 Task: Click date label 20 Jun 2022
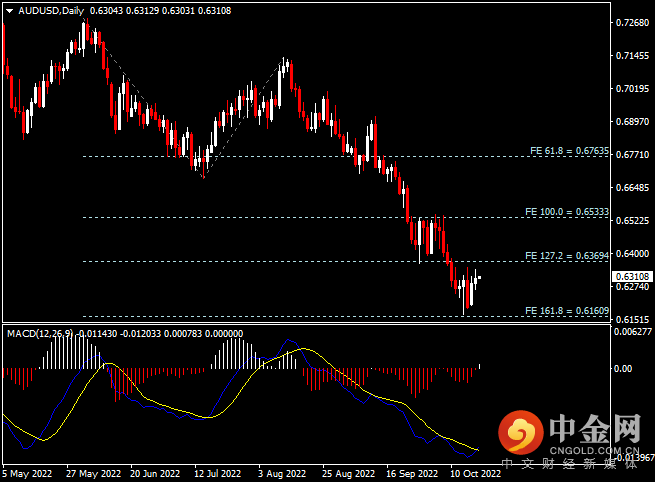pos(155,474)
